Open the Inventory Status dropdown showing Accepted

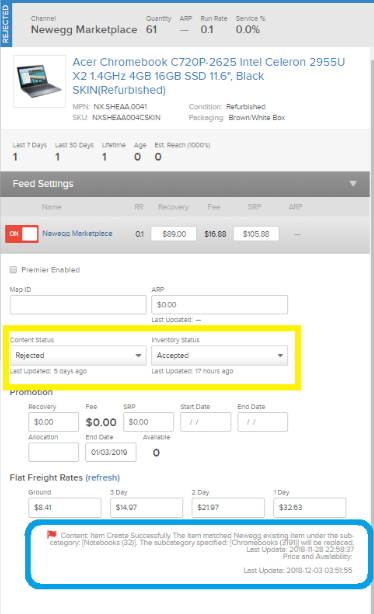pos(219,355)
